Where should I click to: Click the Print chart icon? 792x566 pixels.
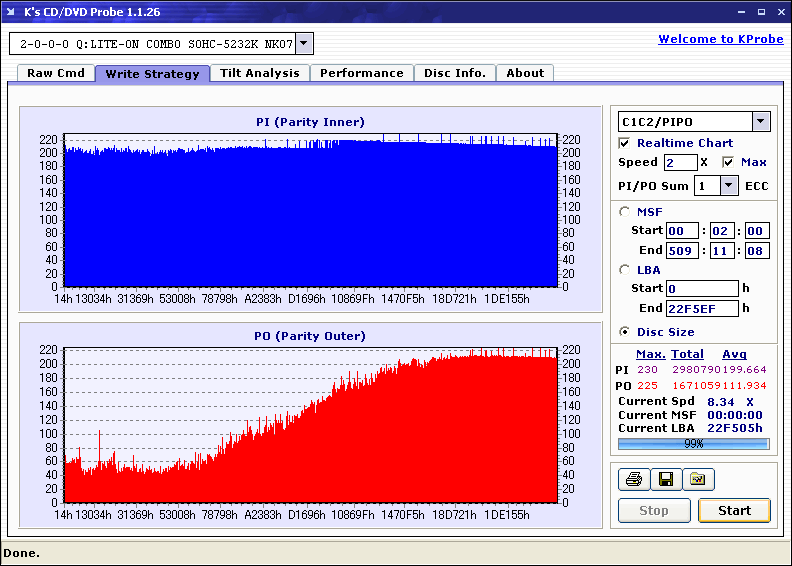(x=633, y=480)
